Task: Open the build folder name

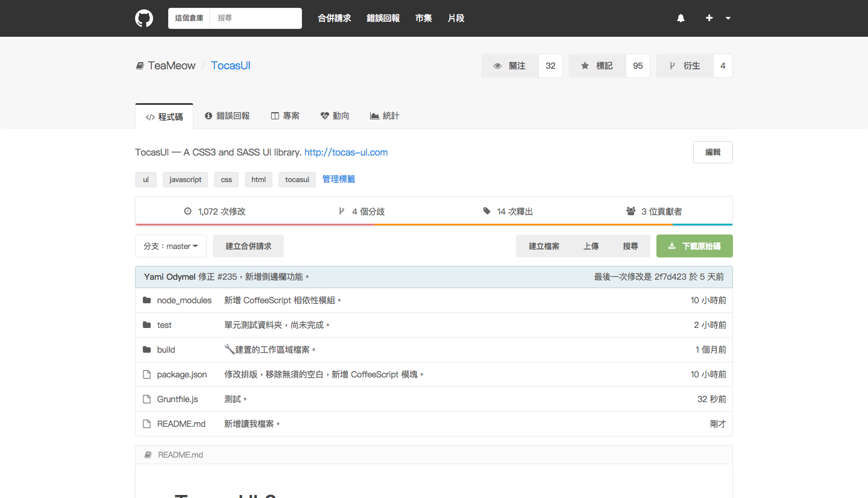Action: (x=166, y=350)
